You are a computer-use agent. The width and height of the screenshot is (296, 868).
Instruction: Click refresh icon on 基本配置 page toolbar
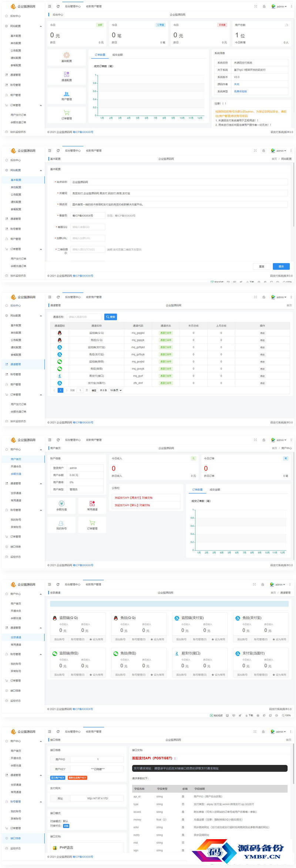58,150
